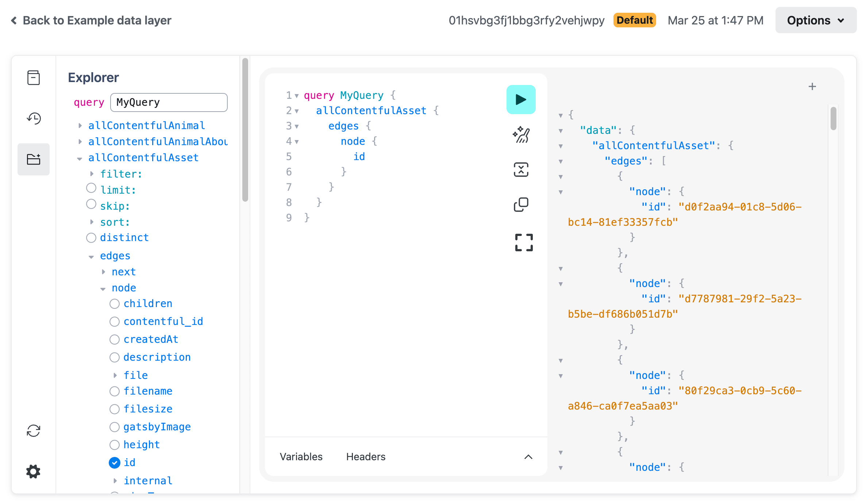This screenshot has width=866, height=504.
Task: Click the "d7787981-29f2-5a23-" id value
Action: click(x=740, y=299)
